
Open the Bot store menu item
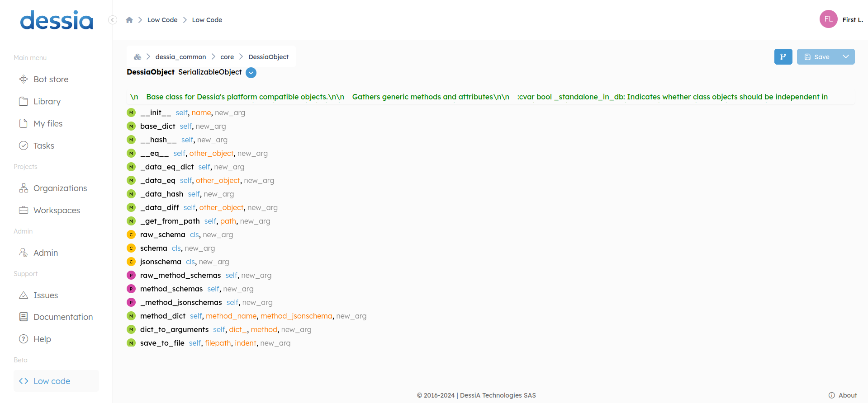(56, 79)
